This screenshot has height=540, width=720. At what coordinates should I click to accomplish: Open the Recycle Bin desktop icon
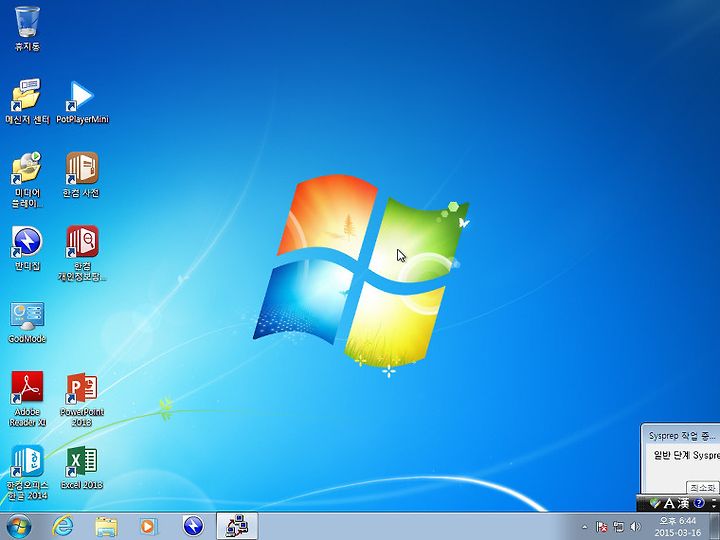tap(27, 28)
